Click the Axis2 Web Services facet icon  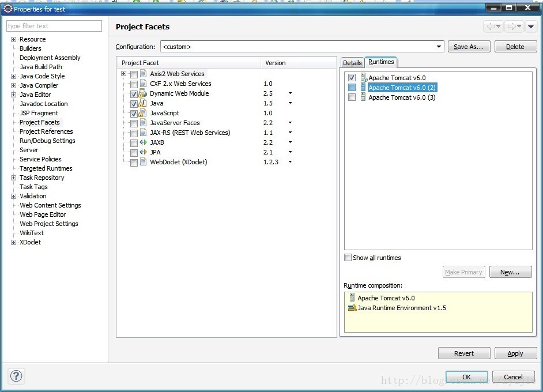tap(143, 74)
